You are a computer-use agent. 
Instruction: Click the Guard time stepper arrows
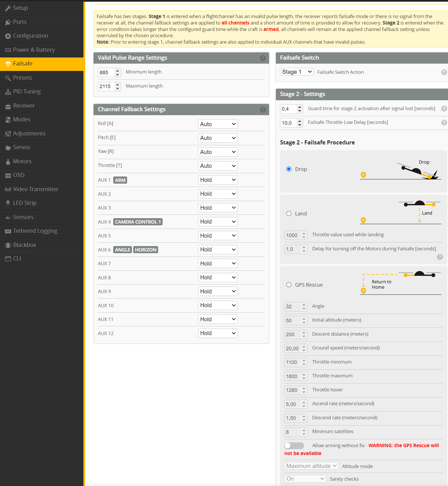[300, 109]
